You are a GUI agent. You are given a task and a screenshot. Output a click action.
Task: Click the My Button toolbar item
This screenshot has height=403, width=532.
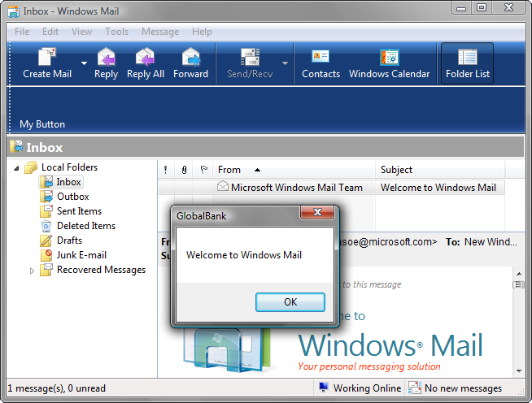pos(42,124)
